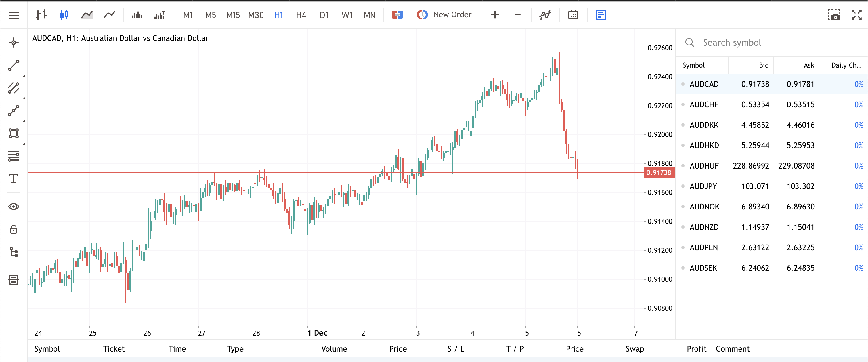Open the New Order dialog
Screen dimensions: 868x362
[x=445, y=15]
